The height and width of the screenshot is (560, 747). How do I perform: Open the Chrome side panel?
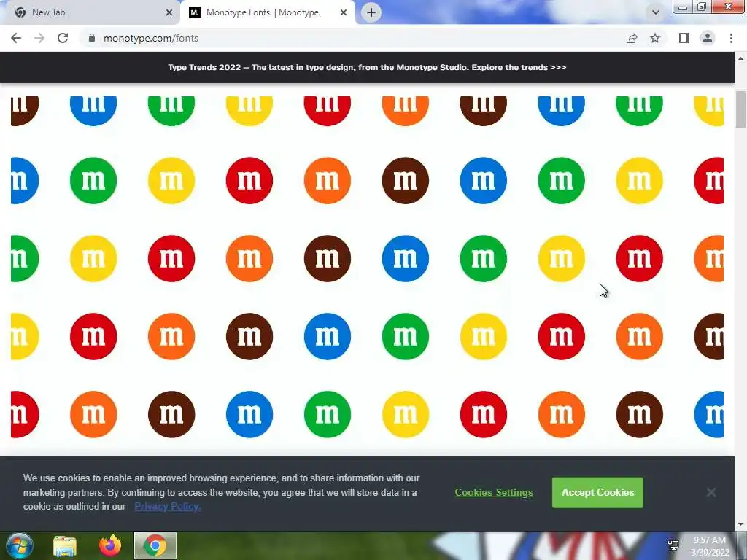pos(684,38)
